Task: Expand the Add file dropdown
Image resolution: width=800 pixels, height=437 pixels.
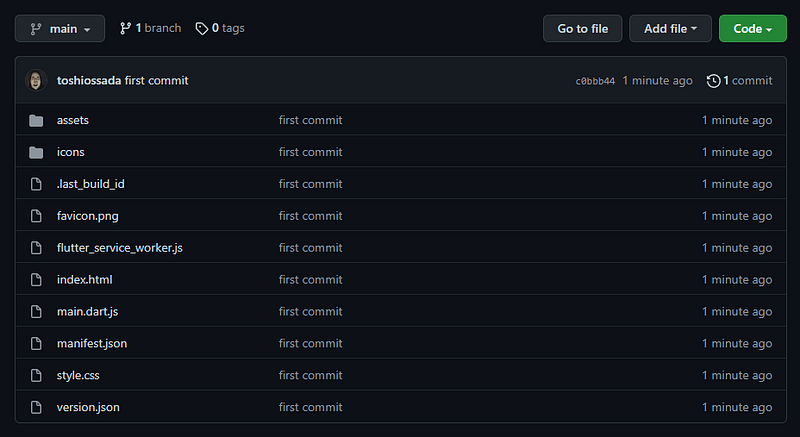Action: 670,29
